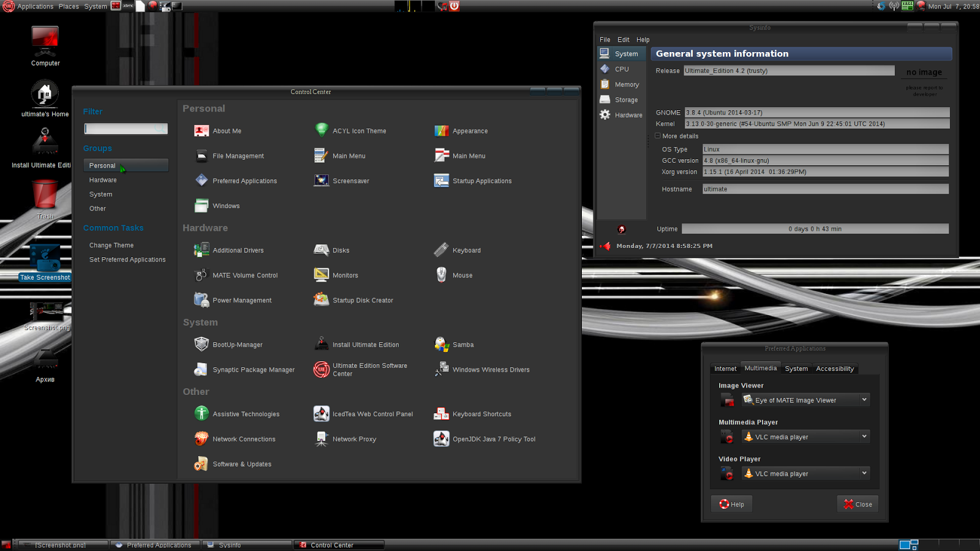Open Computer desktop icon
Image resolution: width=980 pixels, height=551 pixels.
[45, 47]
